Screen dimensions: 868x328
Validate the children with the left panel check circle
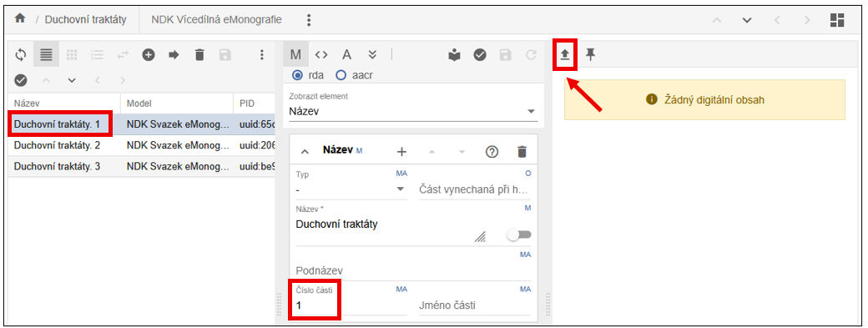(21, 81)
